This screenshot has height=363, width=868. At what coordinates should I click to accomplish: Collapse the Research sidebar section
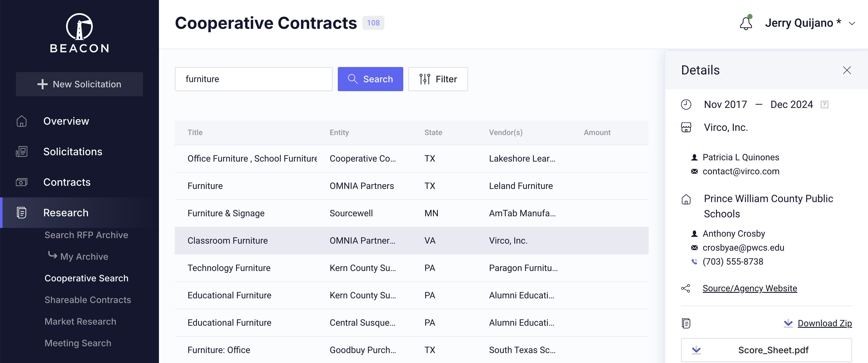click(x=66, y=213)
